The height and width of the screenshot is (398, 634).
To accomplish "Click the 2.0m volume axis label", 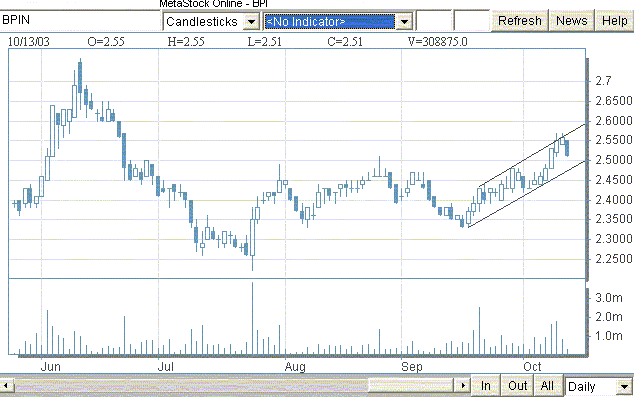I will [609, 317].
